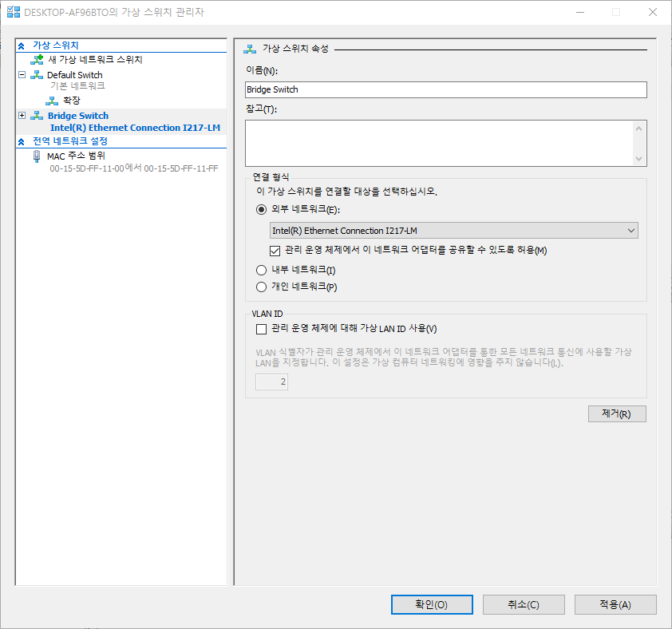Select 개인 네트워크 radio button
Image resolution: width=672 pixels, height=629 pixels.
coord(261,287)
